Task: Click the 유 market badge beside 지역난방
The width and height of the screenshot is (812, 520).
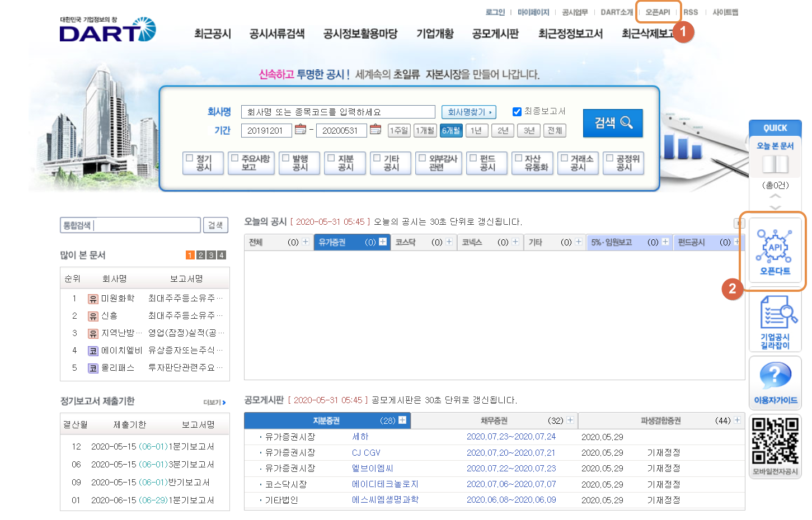Action: click(x=93, y=333)
